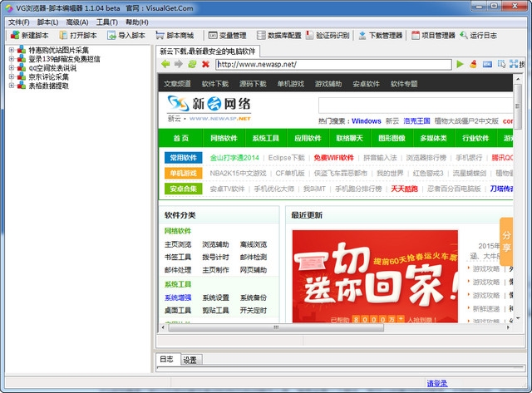Click the green refresh icon
Viewport: 532px width, 393px height.
pyautogui.click(x=192, y=64)
